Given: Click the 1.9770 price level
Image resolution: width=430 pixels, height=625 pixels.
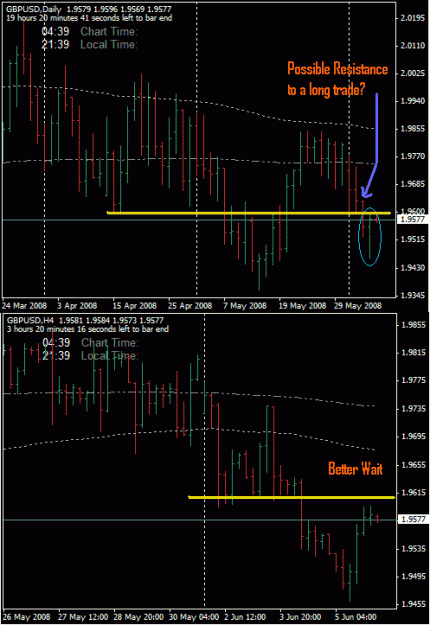Looking at the screenshot, I should pyautogui.click(x=412, y=156).
